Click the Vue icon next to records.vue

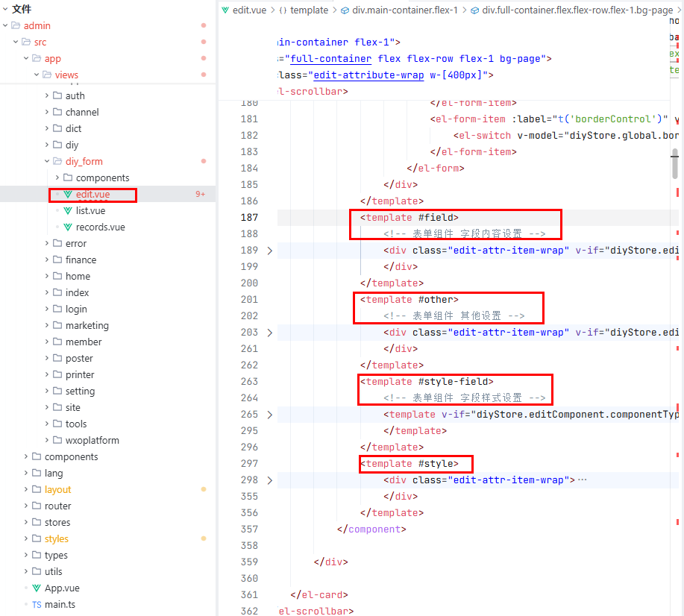click(x=68, y=227)
